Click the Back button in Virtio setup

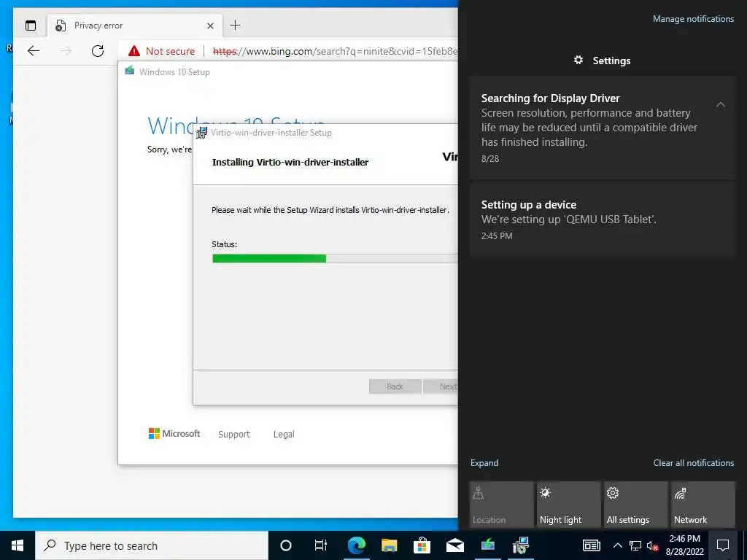(x=395, y=386)
